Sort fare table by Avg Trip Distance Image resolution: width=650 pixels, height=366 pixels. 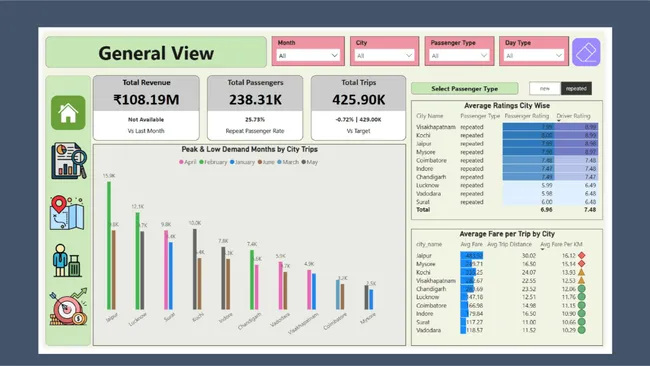(x=509, y=244)
